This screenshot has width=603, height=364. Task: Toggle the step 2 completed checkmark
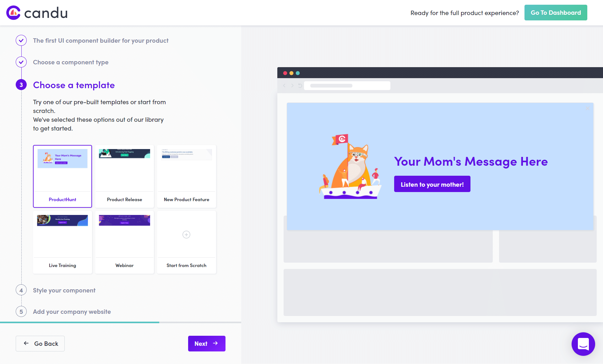[22, 62]
